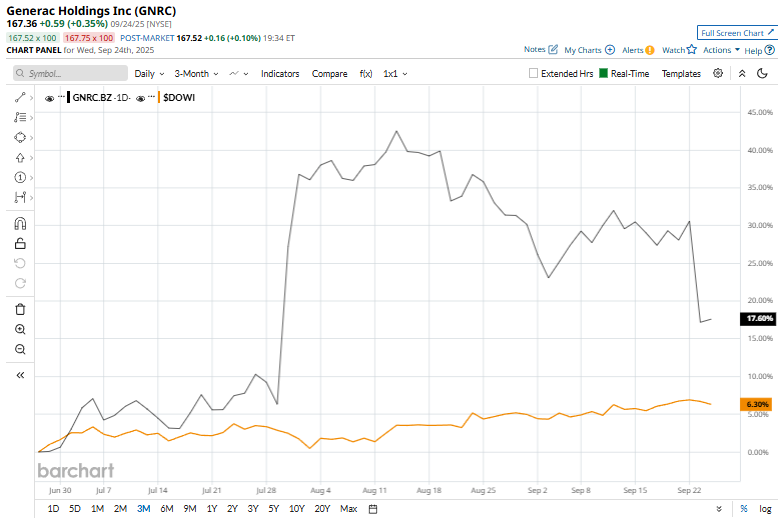Viewport: 778px width, 521px height.
Task: Select the 6M time range
Action: (167, 509)
